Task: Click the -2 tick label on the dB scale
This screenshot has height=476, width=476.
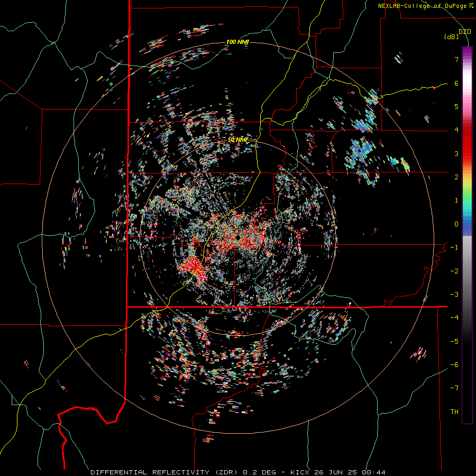Action: tap(454, 271)
